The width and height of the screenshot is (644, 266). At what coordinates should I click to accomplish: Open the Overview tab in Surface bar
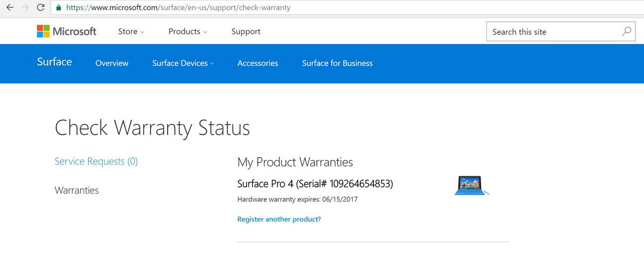click(x=112, y=63)
